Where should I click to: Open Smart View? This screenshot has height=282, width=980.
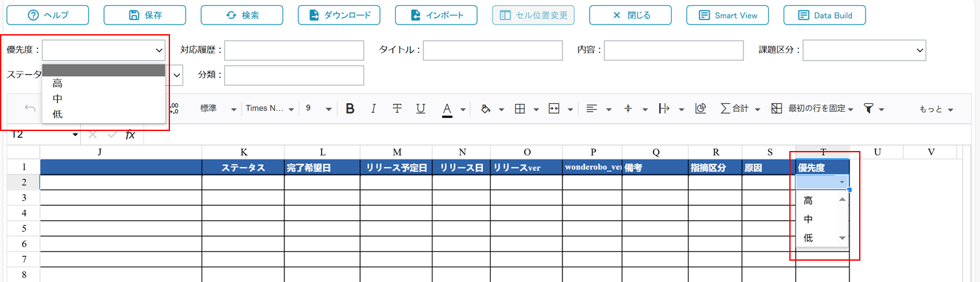tap(727, 15)
